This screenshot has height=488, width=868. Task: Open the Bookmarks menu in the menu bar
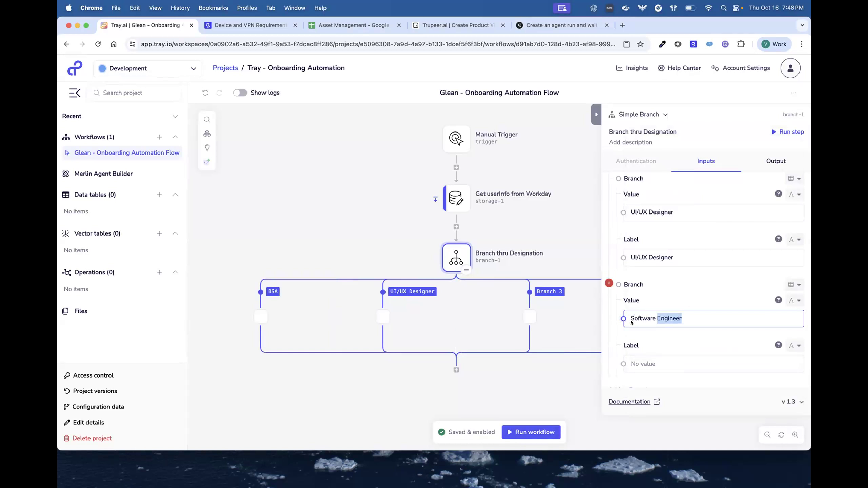213,8
